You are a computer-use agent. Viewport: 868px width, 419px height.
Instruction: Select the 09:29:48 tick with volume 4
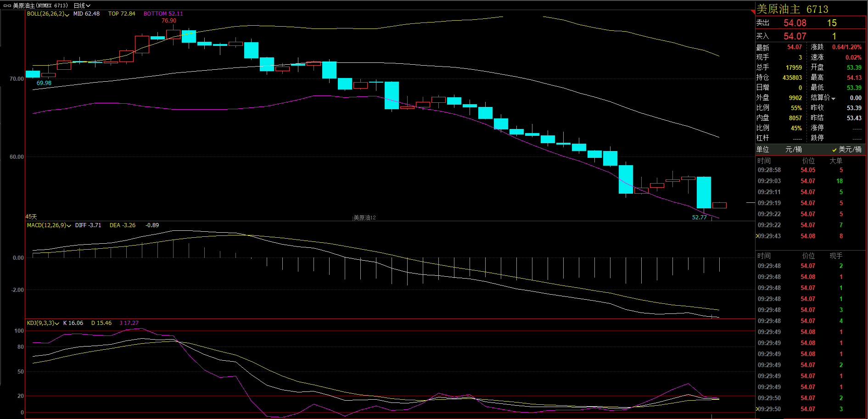pos(810,321)
